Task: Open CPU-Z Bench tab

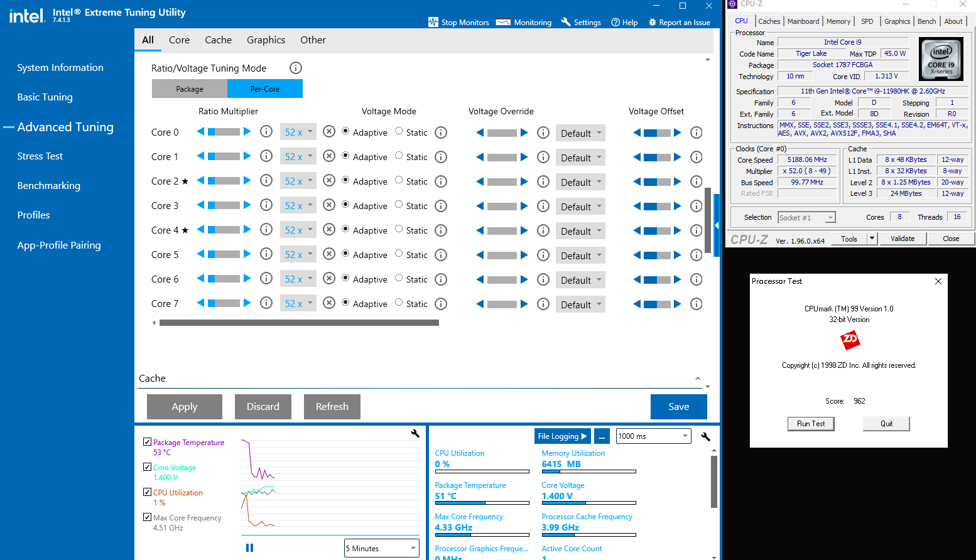Action: tap(926, 21)
